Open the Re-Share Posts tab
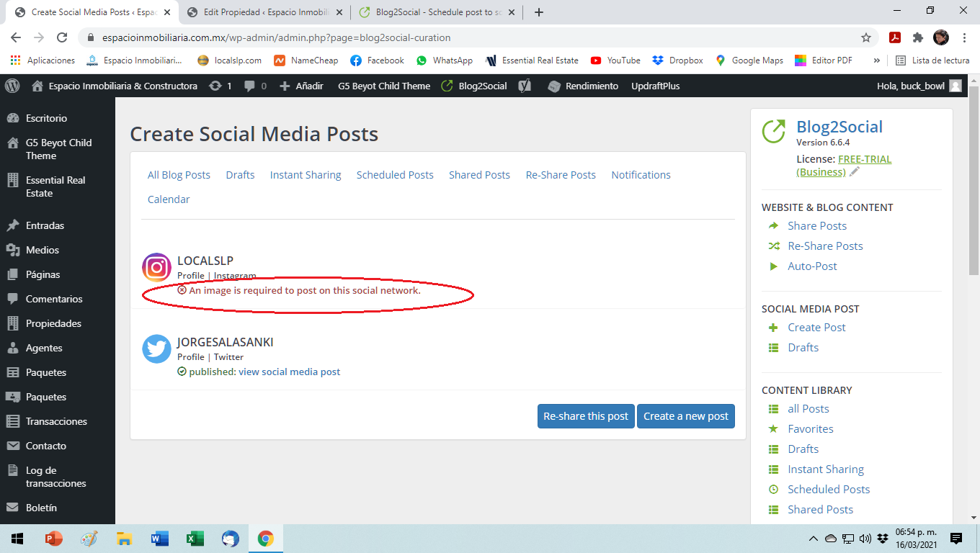980x553 pixels. tap(561, 175)
